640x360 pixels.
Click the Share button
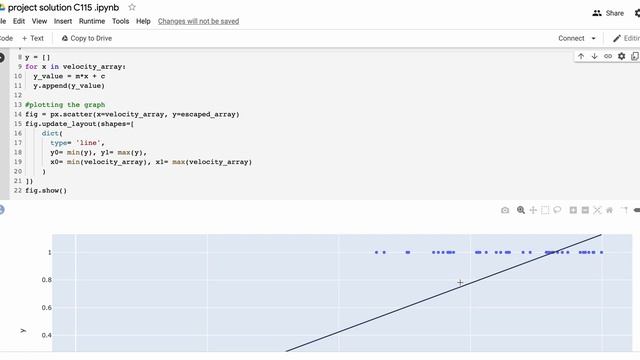(x=608, y=13)
